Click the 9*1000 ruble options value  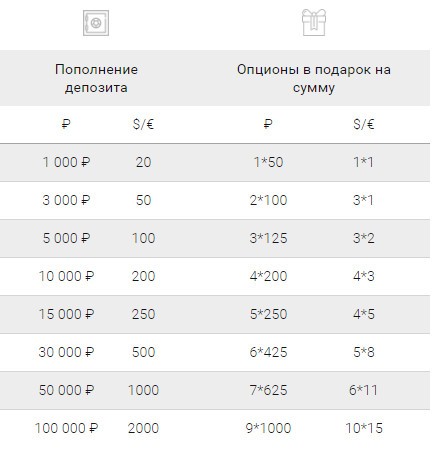268,428
